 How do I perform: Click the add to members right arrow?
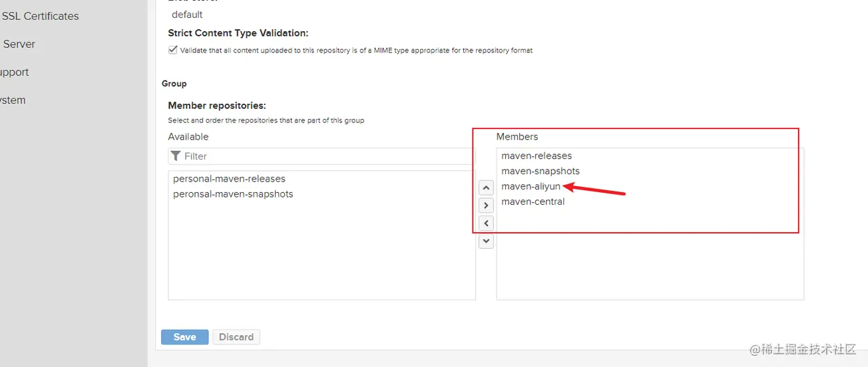pyautogui.click(x=487, y=205)
